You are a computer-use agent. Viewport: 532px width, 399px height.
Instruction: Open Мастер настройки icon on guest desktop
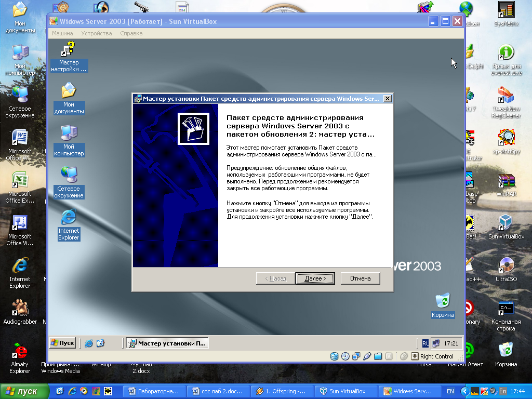coord(69,57)
